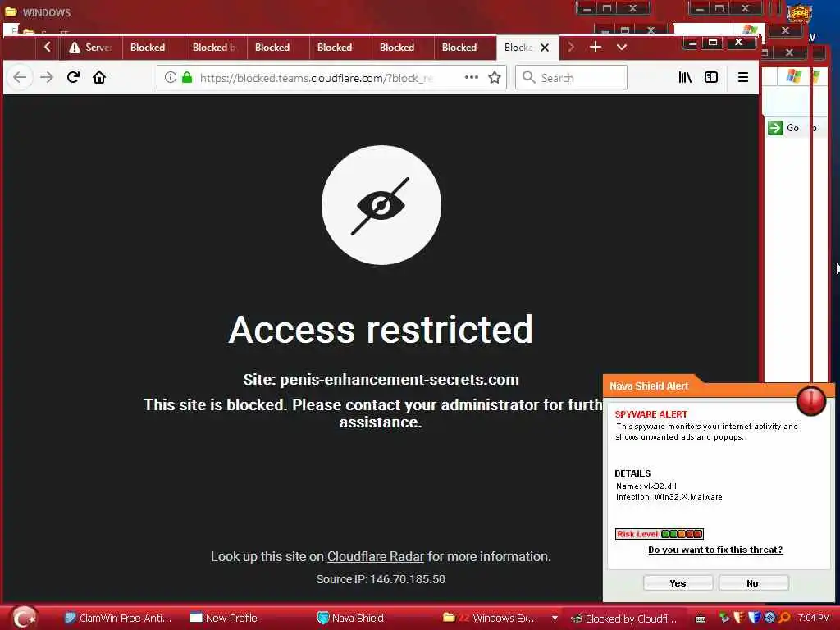Screen dimensions: 840x630
Task: Click the green padlock security icon
Action: pyautogui.click(x=187, y=77)
